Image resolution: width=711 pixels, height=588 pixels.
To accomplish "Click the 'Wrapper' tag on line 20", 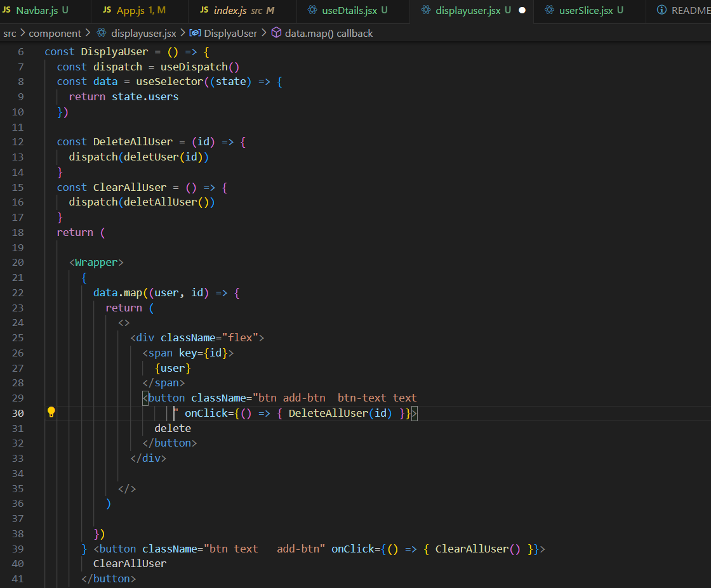I will 96,263.
